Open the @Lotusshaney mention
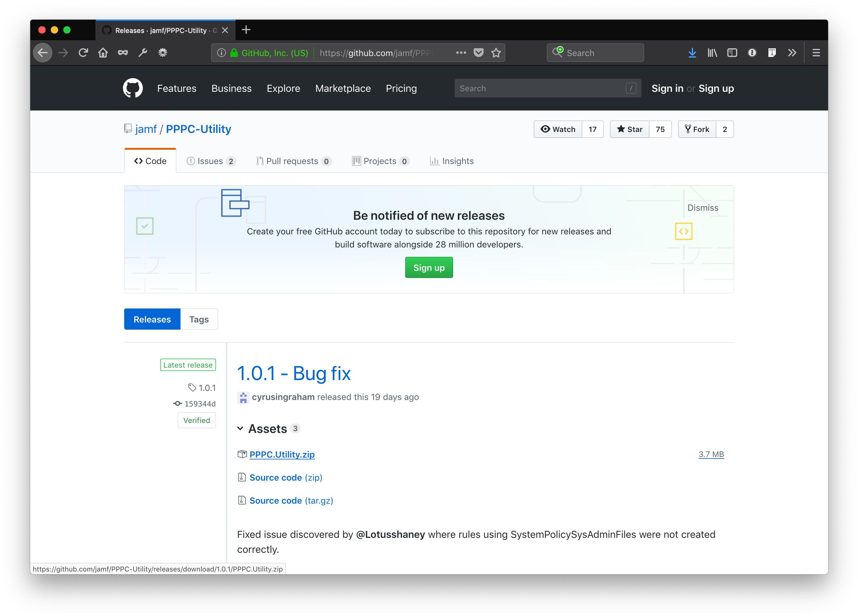Screen dimensions: 858x616 (391, 534)
